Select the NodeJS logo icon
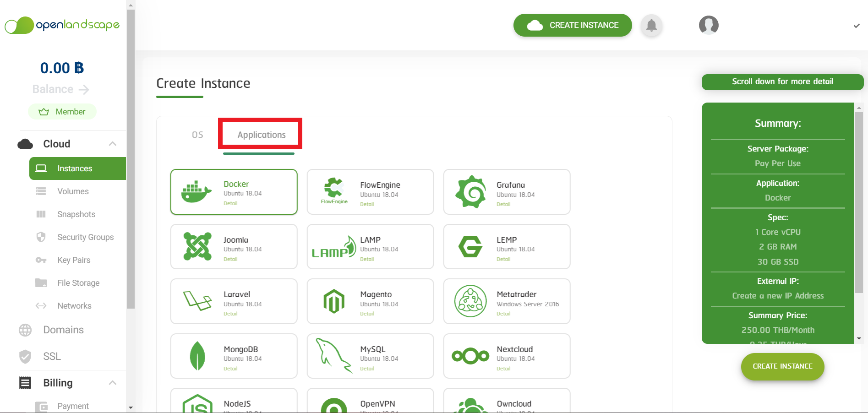 [x=197, y=403]
